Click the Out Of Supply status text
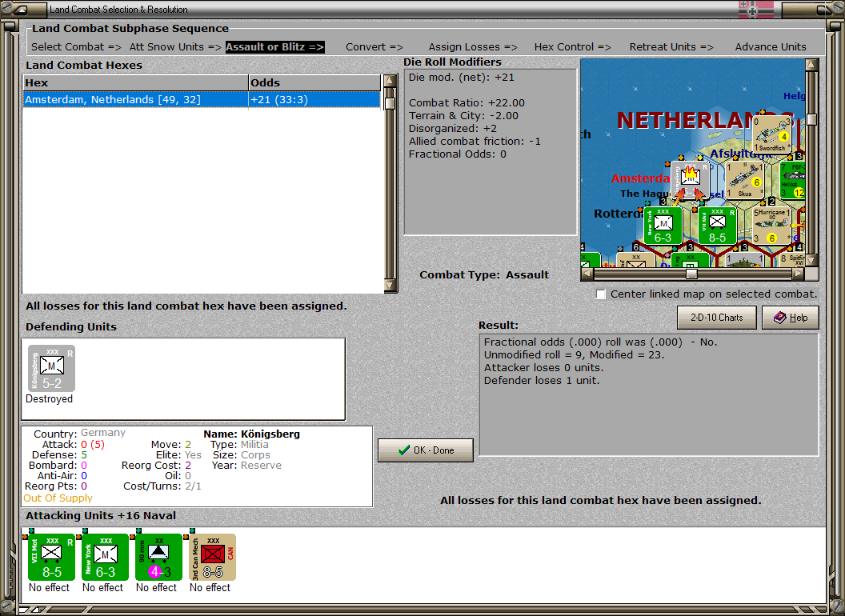 pos(58,498)
